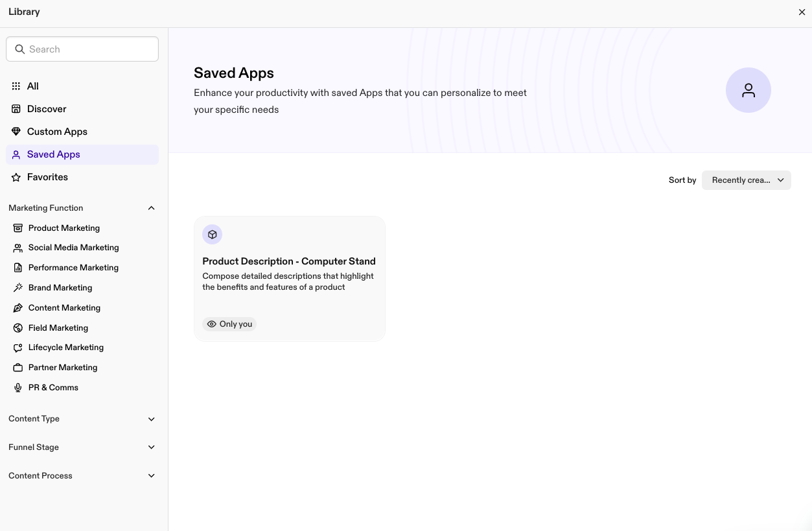The image size is (812, 531).
Task: Click the Content Marketing pen icon
Action: 18,308
